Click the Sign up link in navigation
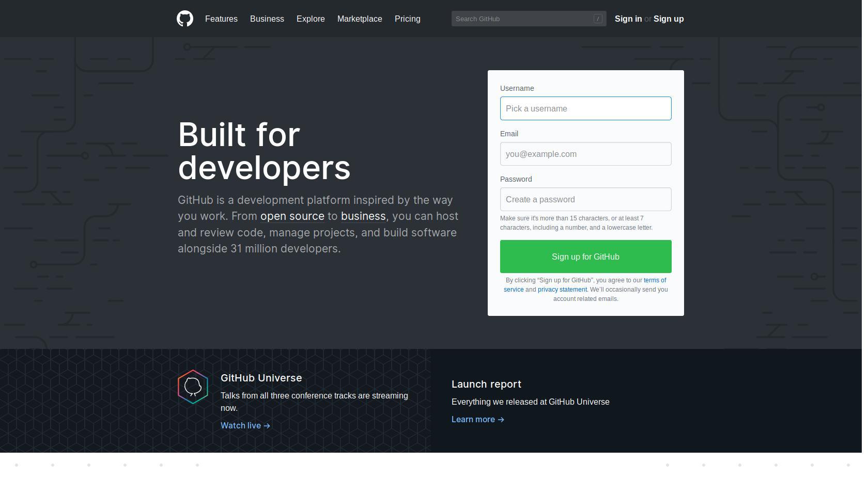 [668, 19]
